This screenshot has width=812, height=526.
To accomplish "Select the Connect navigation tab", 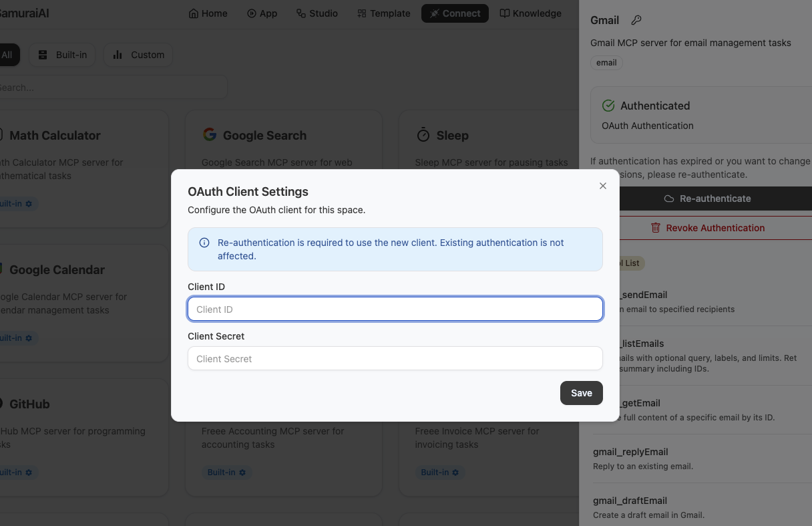I will pos(455,13).
